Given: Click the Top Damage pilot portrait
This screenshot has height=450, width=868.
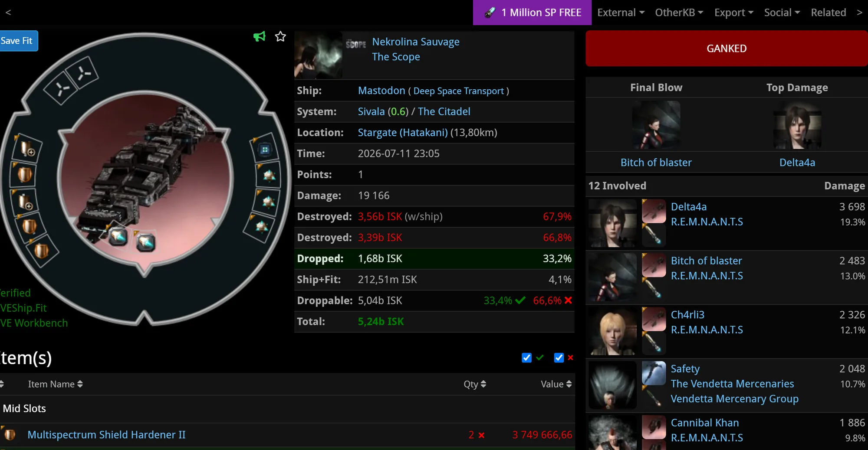Looking at the screenshot, I should pyautogui.click(x=797, y=125).
